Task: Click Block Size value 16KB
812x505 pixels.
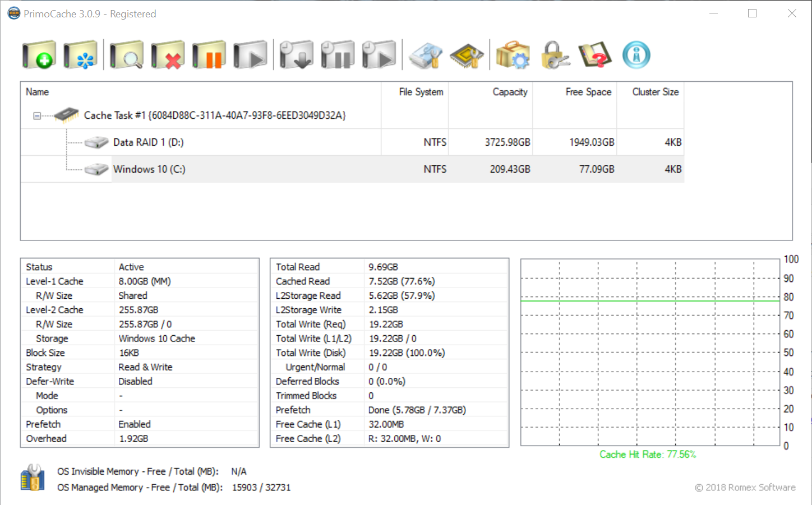Action: point(129,353)
